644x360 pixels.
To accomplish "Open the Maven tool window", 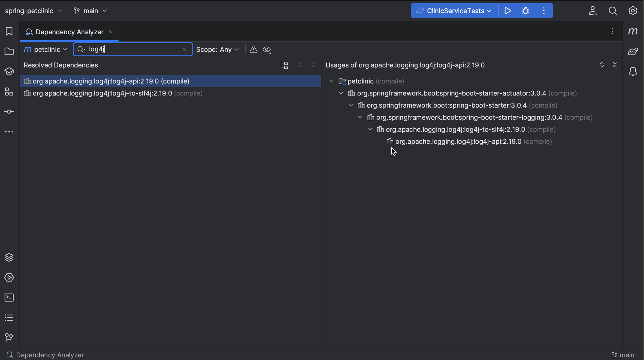I will click(x=633, y=31).
